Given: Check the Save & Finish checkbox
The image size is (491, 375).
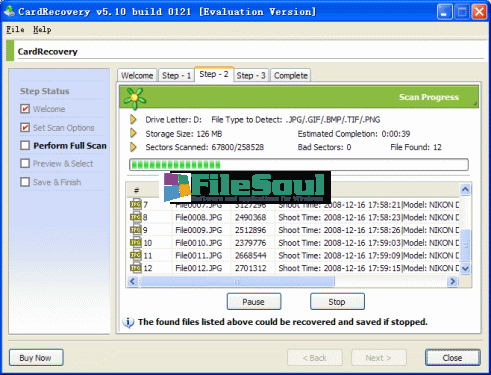Looking at the screenshot, I should (x=25, y=182).
